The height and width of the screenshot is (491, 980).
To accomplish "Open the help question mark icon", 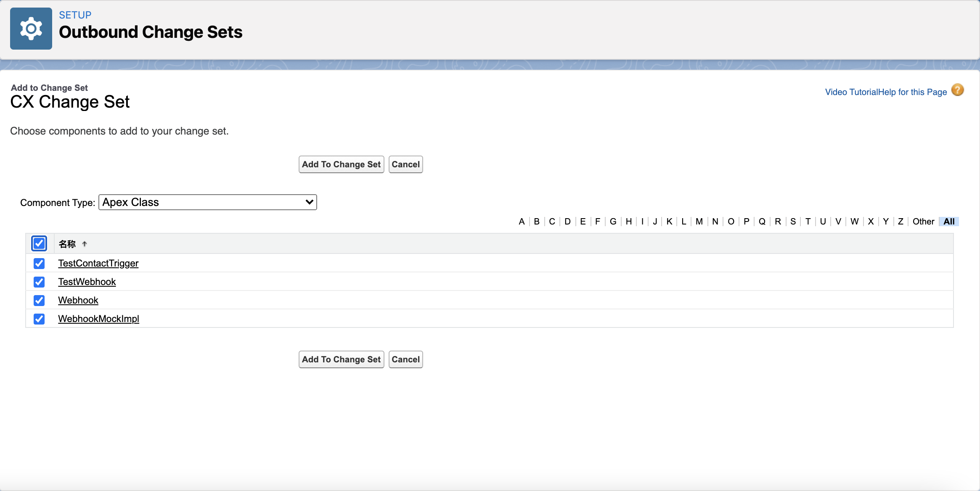I will click(x=958, y=90).
